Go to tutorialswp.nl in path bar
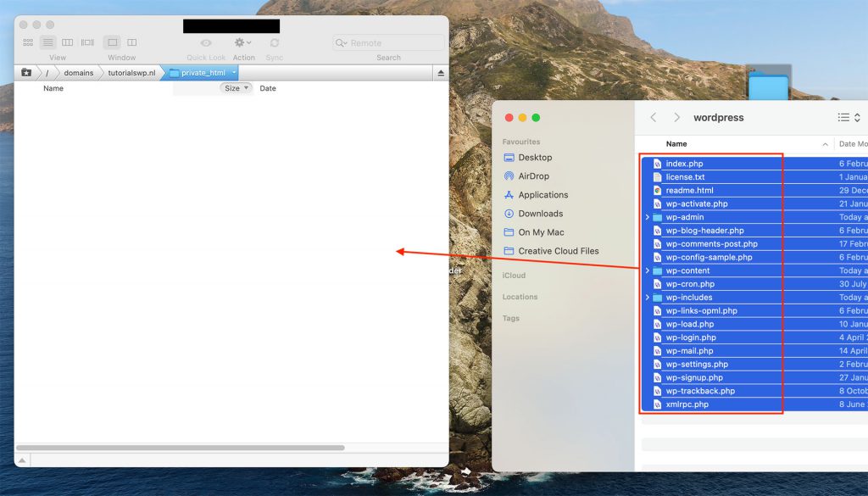The height and width of the screenshot is (496, 868). tap(131, 73)
